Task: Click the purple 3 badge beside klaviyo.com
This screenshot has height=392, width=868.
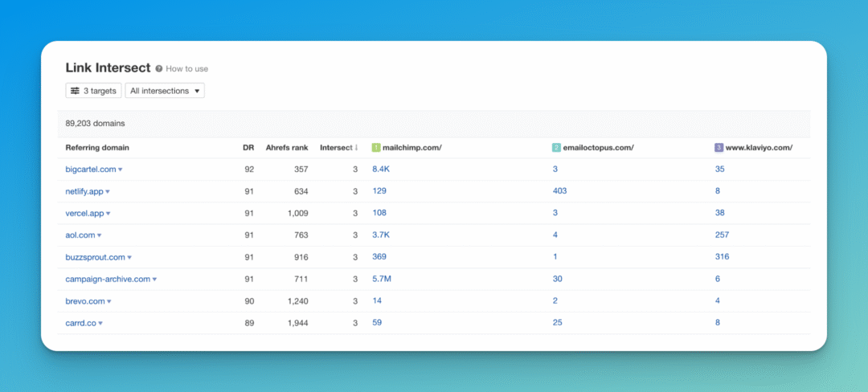Action: click(719, 148)
